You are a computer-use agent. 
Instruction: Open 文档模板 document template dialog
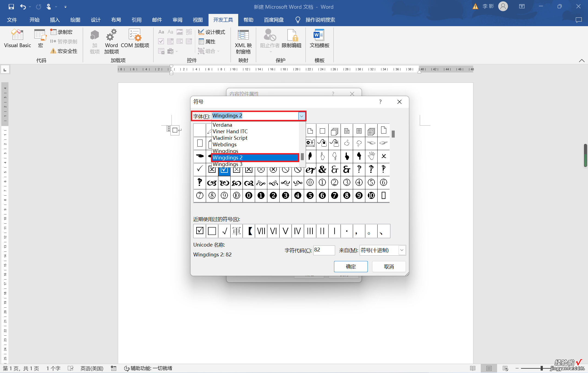pos(319,39)
